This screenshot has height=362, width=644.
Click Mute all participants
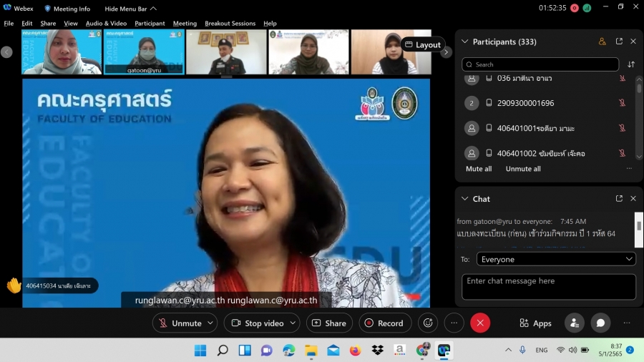click(x=479, y=169)
